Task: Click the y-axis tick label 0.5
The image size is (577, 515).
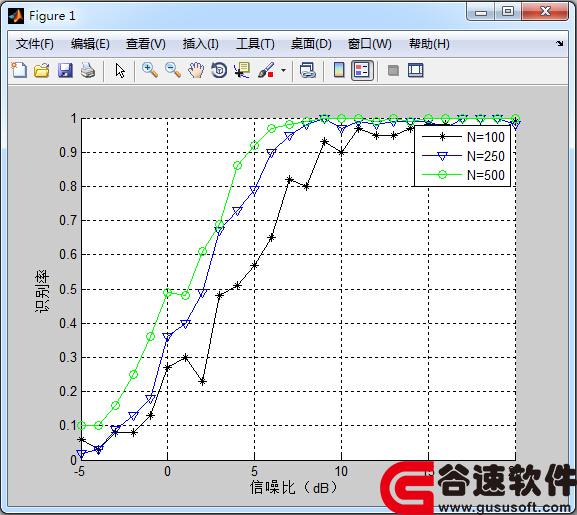Action: 68,290
